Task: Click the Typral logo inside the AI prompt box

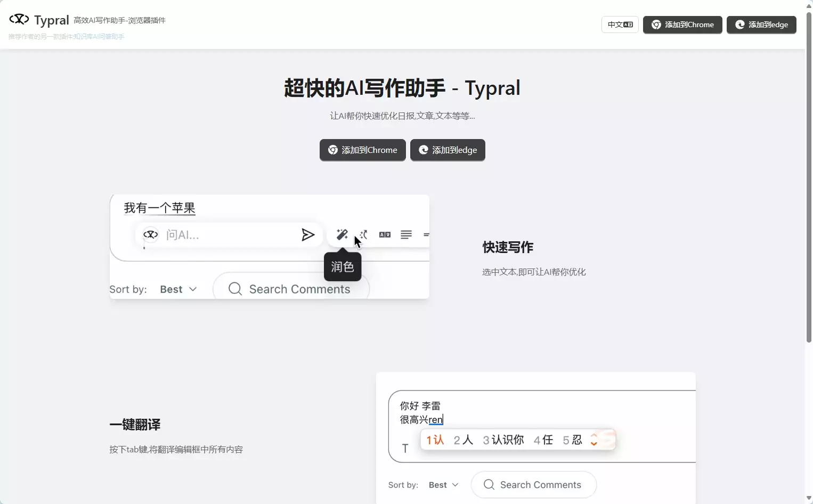Action: (151, 234)
